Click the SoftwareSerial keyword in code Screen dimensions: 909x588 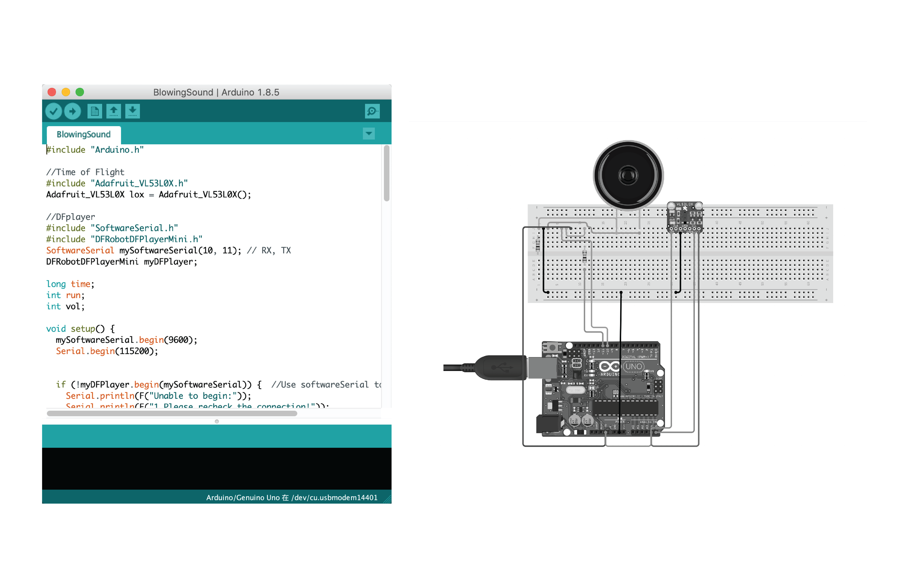[x=80, y=251]
